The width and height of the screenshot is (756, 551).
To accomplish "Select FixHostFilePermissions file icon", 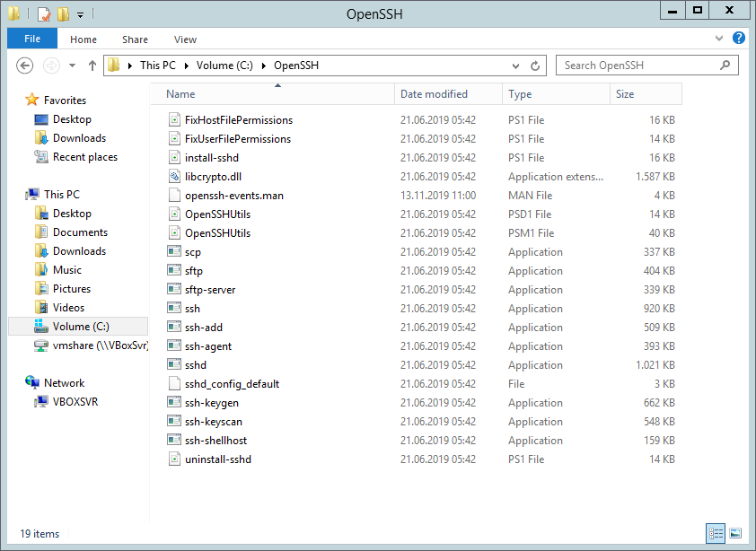I will [x=174, y=119].
